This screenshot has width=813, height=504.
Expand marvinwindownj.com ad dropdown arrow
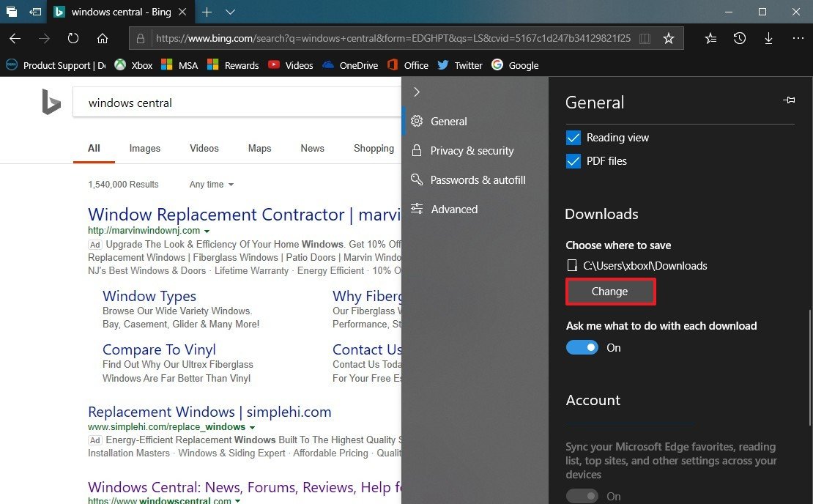tap(207, 231)
